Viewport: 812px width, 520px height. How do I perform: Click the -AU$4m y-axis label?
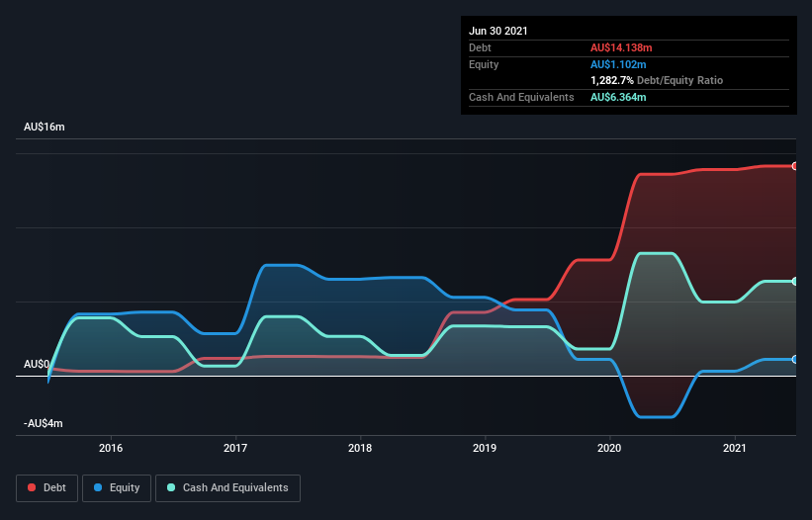coord(43,423)
